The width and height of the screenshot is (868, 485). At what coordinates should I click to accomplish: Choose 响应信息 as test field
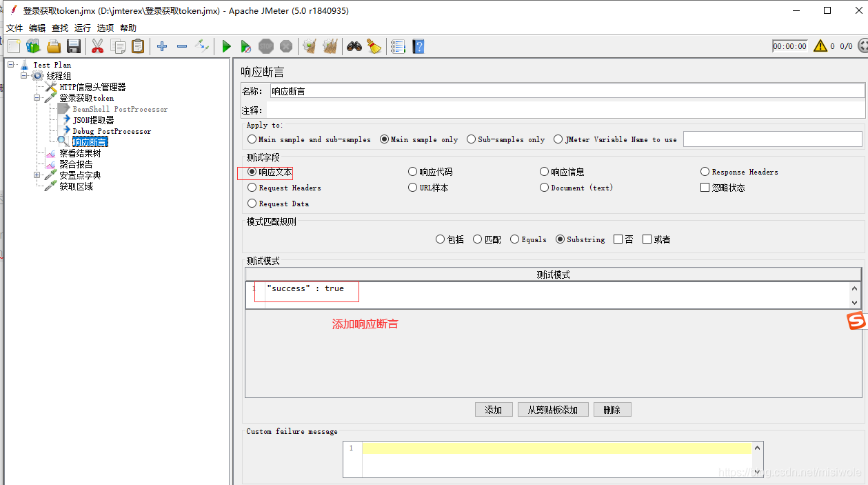[545, 172]
